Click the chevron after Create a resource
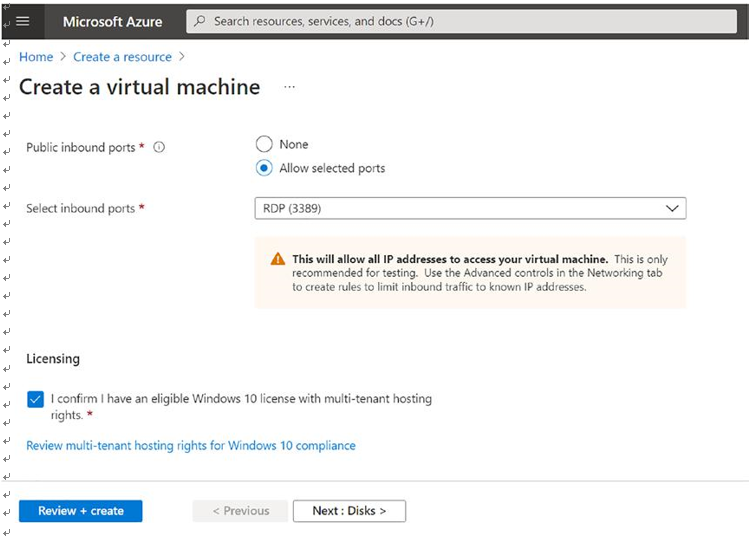This screenshot has height=536, width=753. point(182,57)
